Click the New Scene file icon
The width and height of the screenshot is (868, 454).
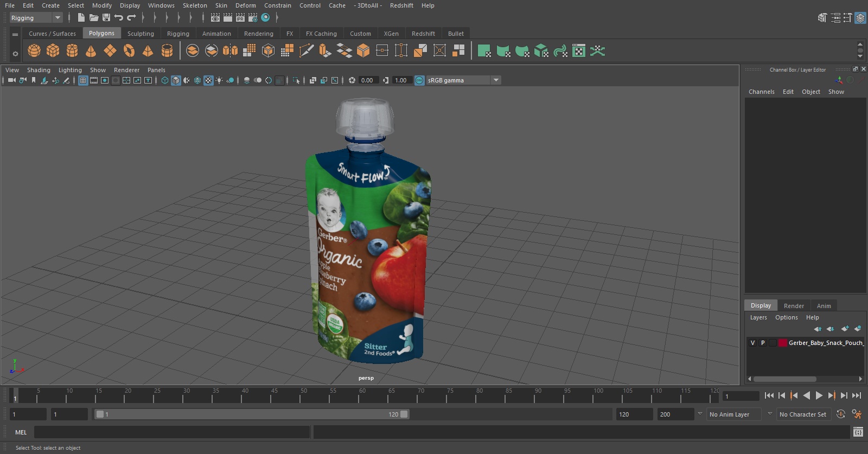pos(81,17)
